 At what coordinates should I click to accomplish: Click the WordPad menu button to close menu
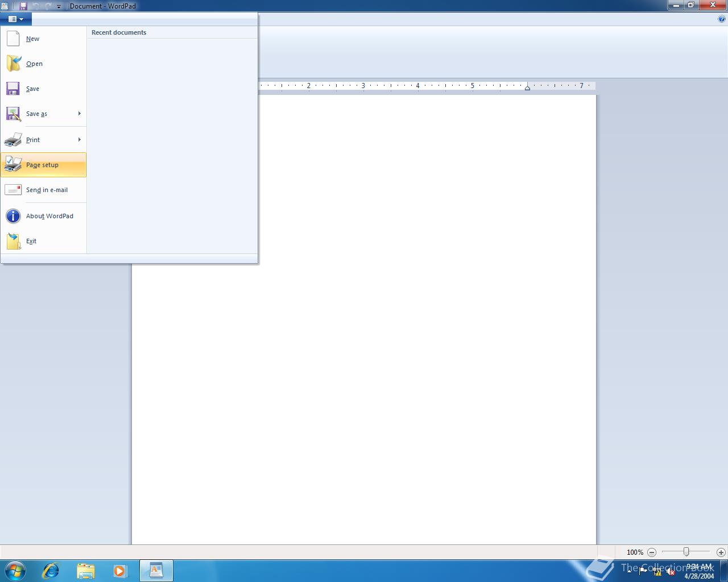coord(16,19)
